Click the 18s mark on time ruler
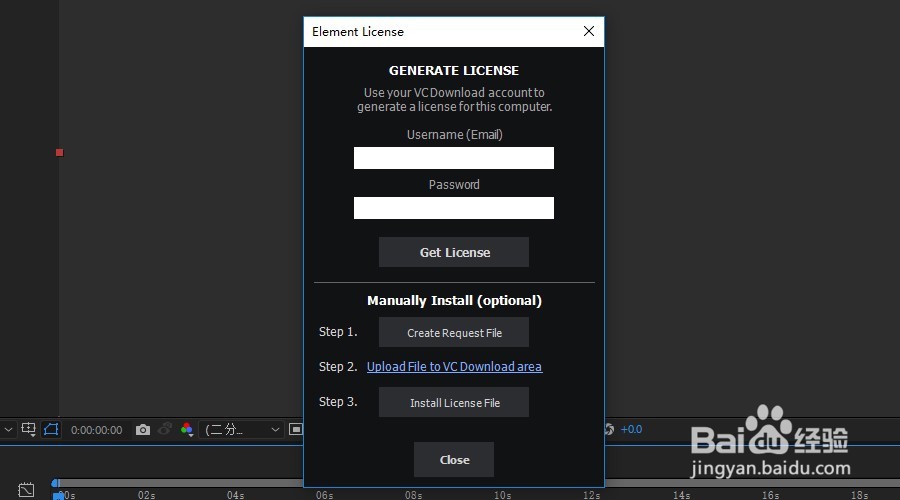This screenshot has height=500, width=900. click(x=859, y=495)
